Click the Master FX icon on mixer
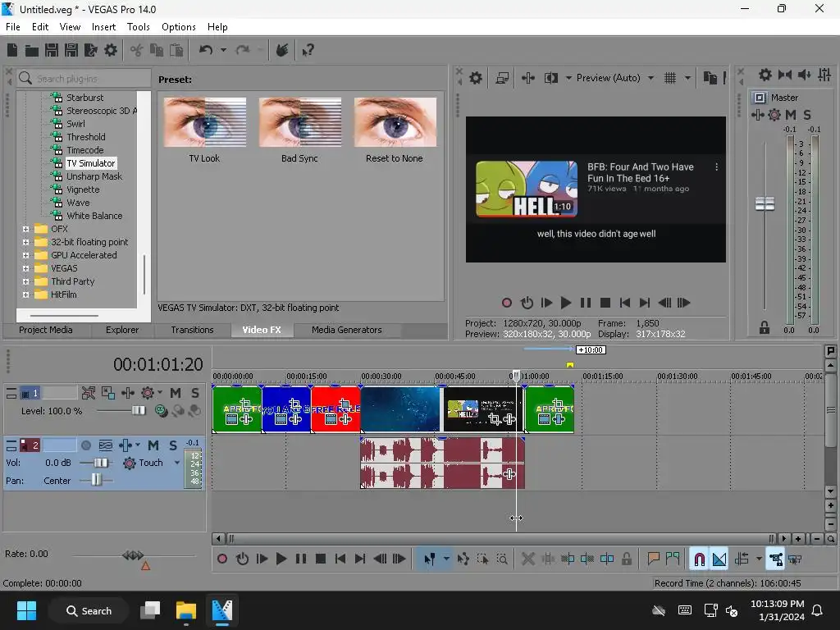 point(757,115)
